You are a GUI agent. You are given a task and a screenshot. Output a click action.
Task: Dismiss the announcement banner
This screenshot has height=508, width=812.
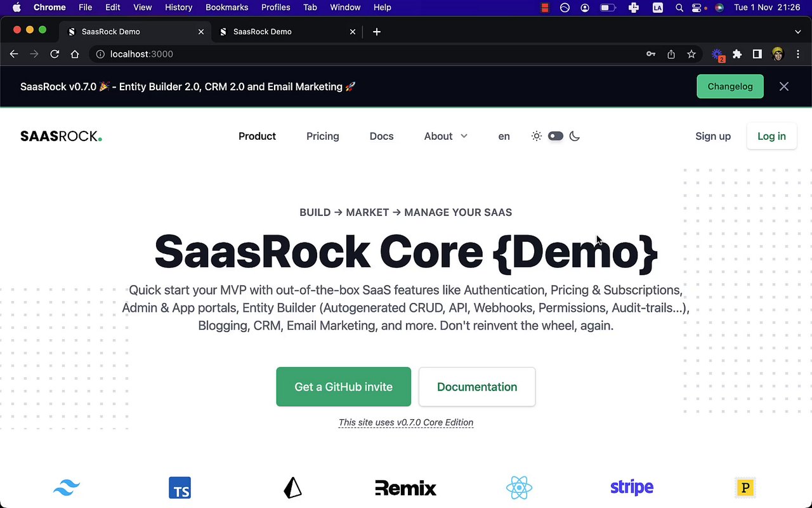coord(784,86)
